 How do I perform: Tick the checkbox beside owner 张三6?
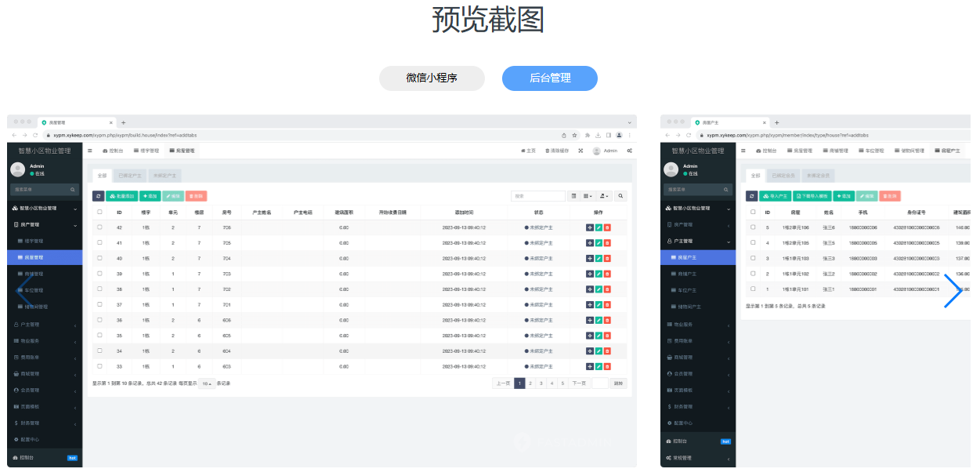tap(753, 227)
